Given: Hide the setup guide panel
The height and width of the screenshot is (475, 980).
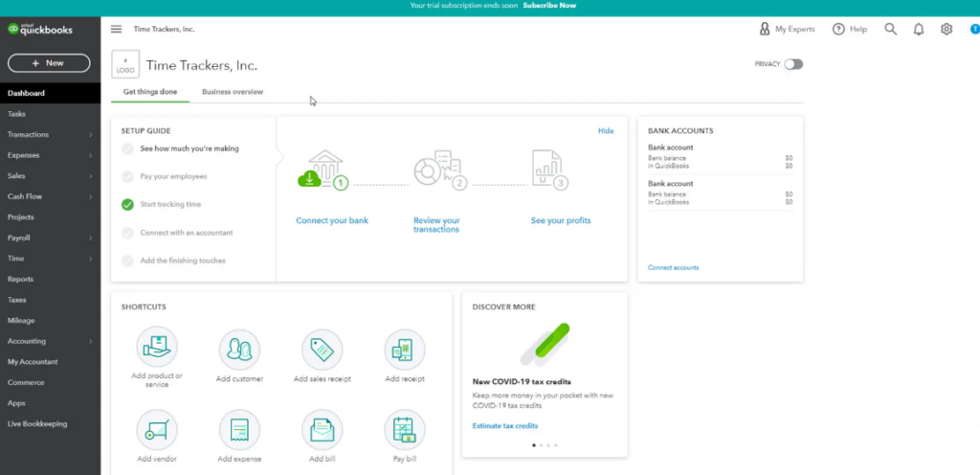Looking at the screenshot, I should [606, 130].
